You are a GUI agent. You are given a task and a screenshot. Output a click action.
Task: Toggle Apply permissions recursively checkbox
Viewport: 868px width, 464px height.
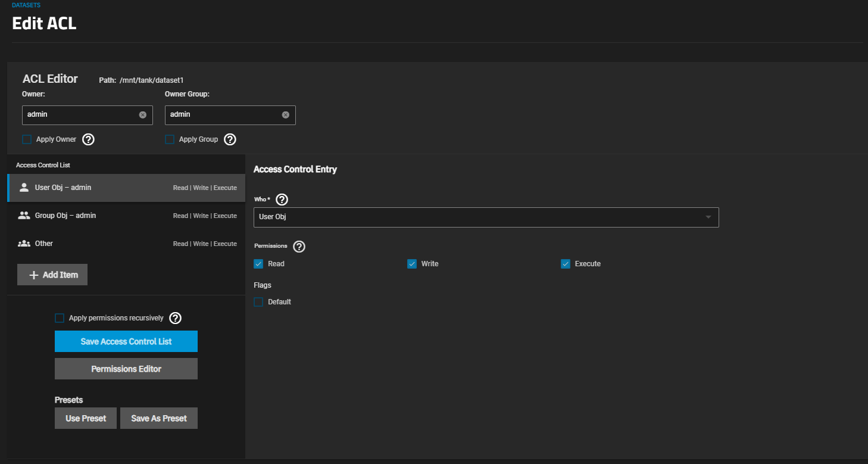(60, 318)
